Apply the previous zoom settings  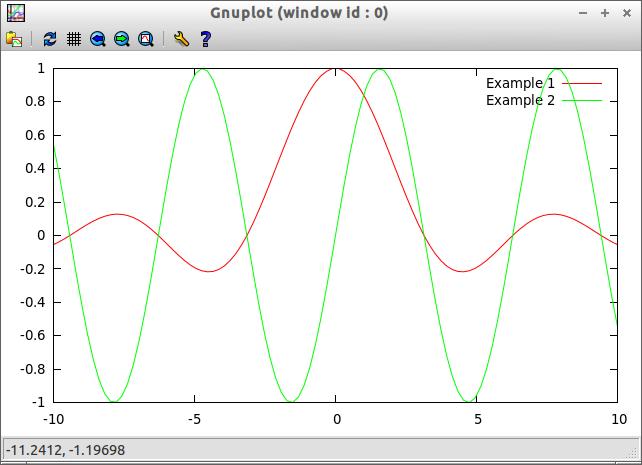(98, 39)
